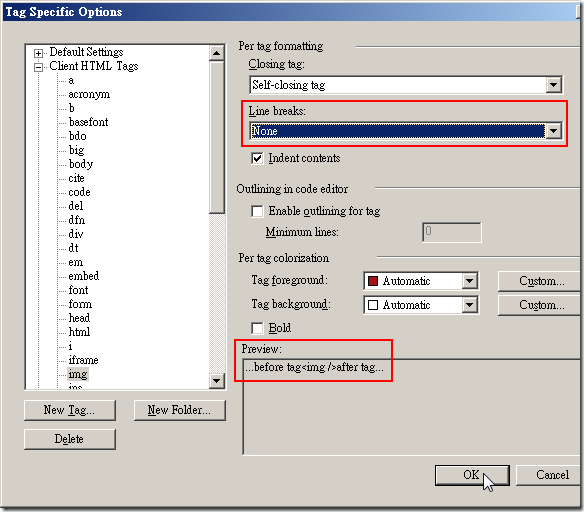Select the img tag
The height and width of the screenshot is (512, 584).
(x=77, y=374)
